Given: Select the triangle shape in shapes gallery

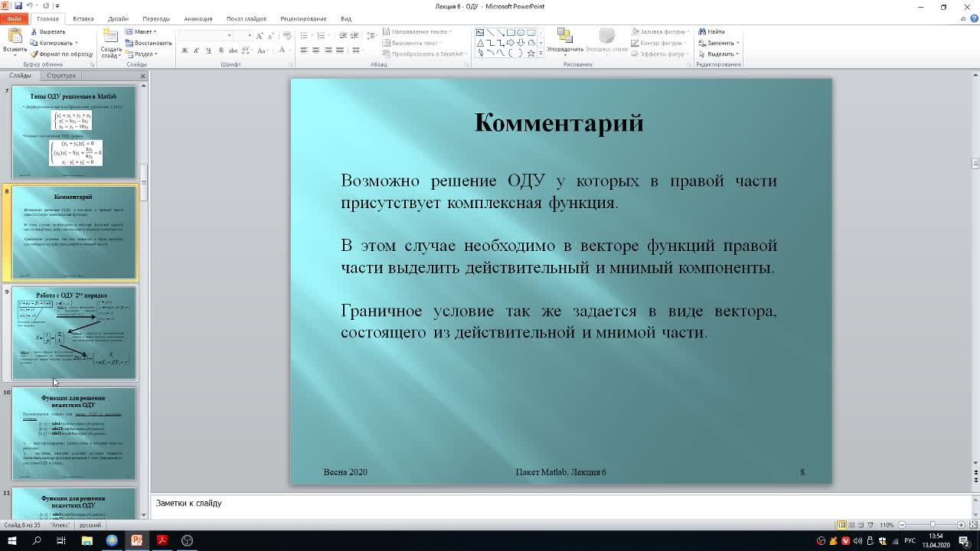Looking at the screenshot, I should click(480, 43).
